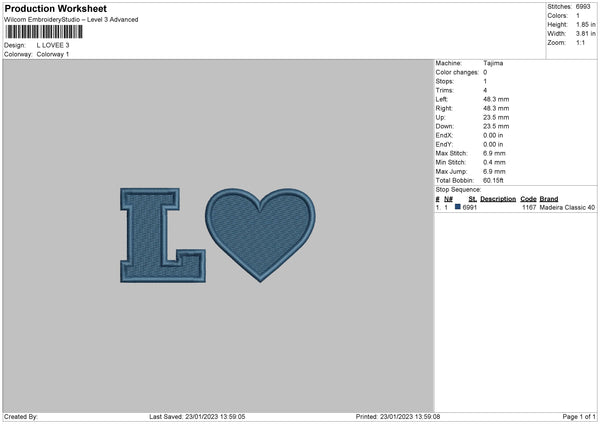Click the embroidered letter L design

click(x=163, y=235)
